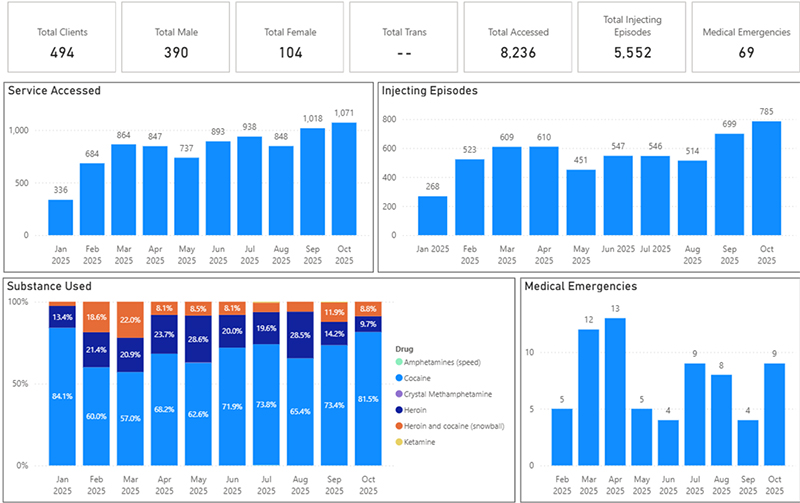800x503 pixels.
Task: Click the 28.6% Heroin segment for May 2025
Action: [x=198, y=340]
